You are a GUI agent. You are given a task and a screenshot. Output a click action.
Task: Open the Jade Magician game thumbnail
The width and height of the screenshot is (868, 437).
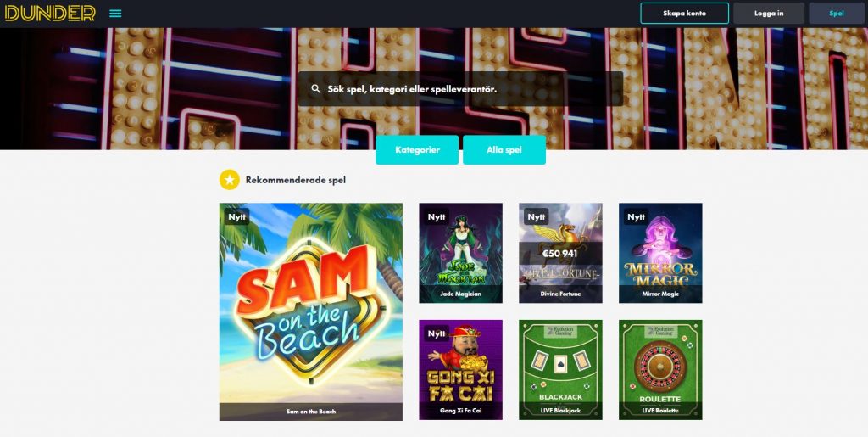click(460, 253)
